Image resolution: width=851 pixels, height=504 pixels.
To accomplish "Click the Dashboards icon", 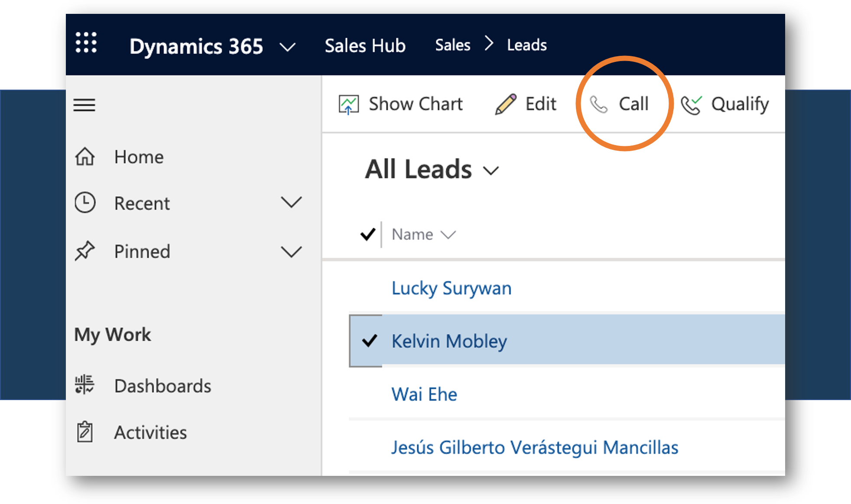I will pyautogui.click(x=84, y=385).
